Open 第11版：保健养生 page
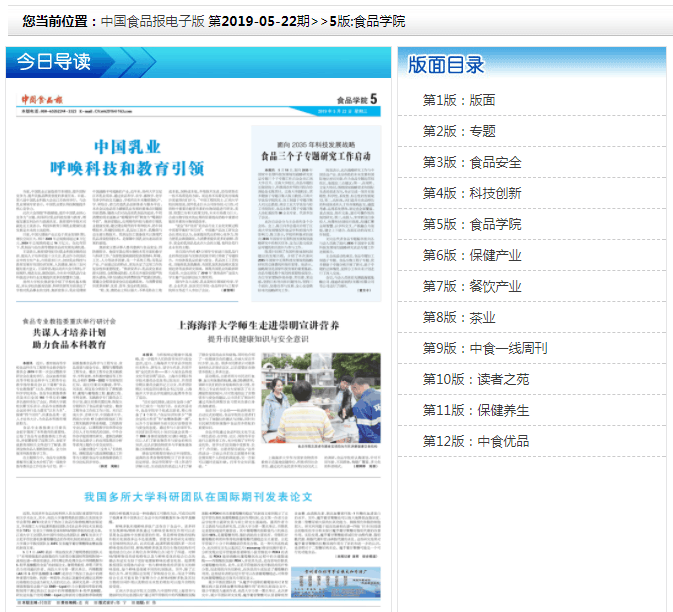 (476, 410)
